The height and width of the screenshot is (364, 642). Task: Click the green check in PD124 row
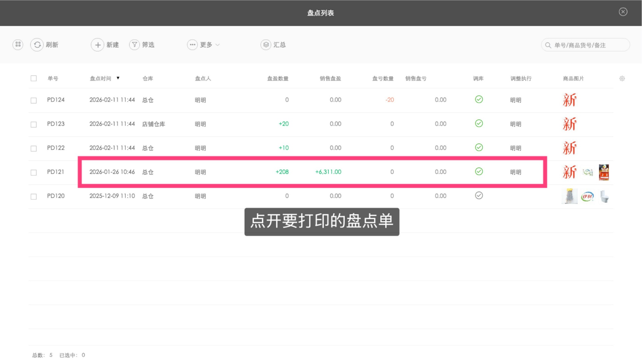coord(479,99)
